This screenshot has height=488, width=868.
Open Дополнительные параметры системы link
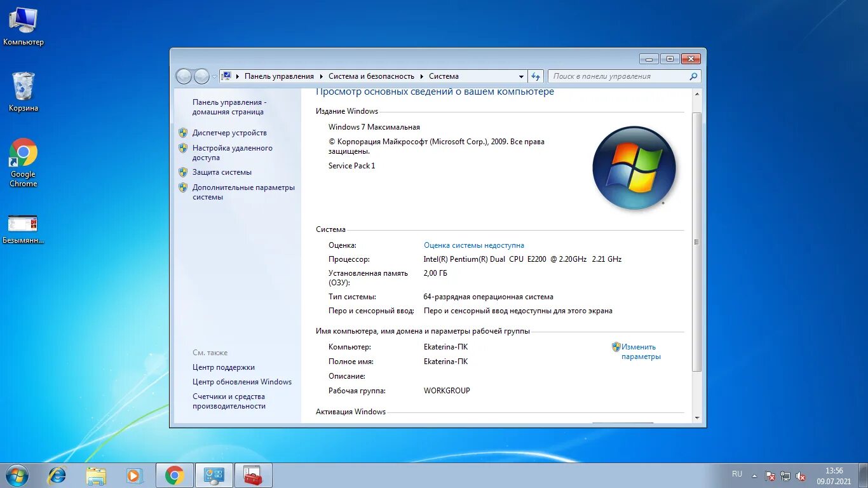(243, 192)
